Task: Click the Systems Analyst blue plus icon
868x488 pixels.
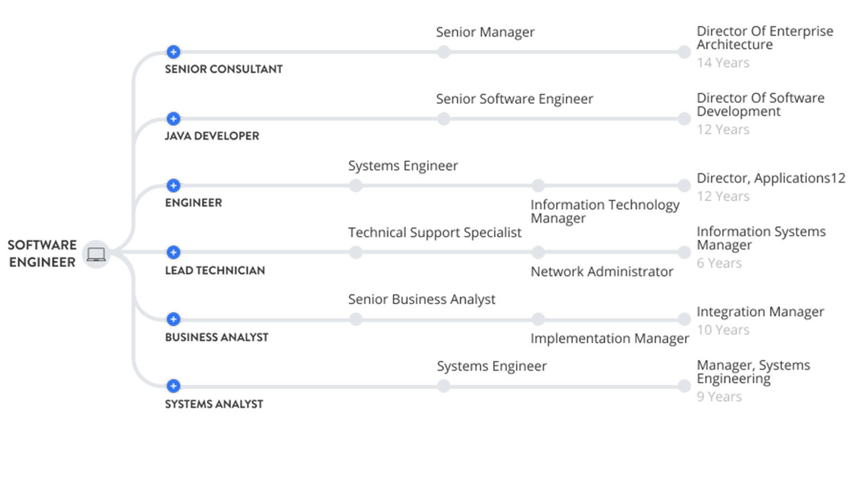Action: [173, 386]
